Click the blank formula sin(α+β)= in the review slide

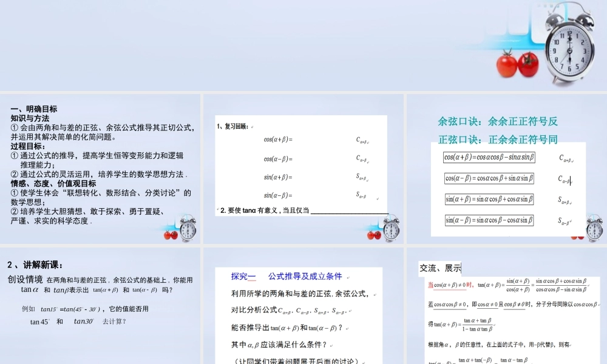pyautogui.click(x=278, y=177)
